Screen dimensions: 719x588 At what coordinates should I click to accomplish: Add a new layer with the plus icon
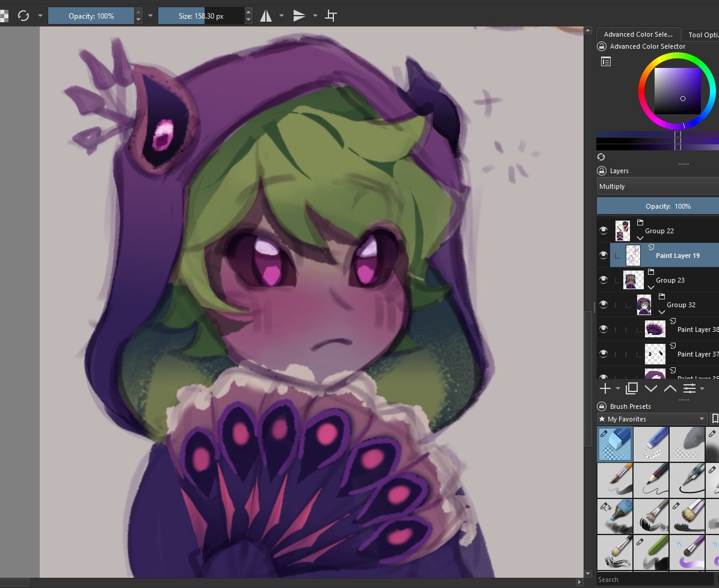pyautogui.click(x=605, y=388)
